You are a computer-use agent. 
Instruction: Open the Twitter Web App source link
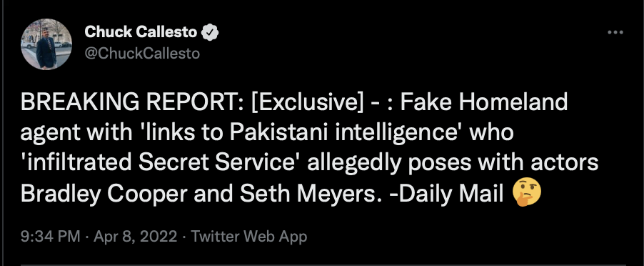point(249,237)
